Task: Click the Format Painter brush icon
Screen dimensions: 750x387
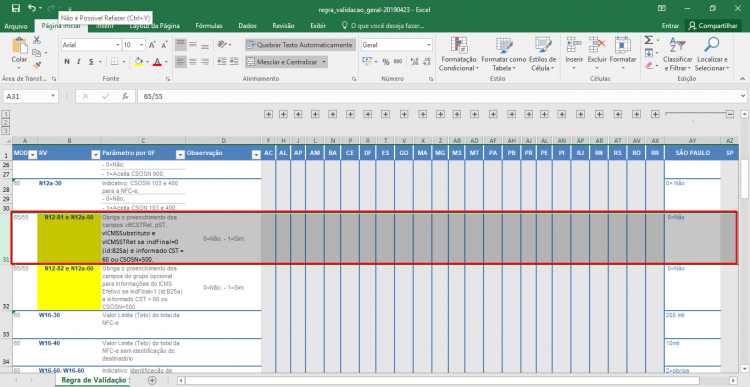Action: point(37,65)
